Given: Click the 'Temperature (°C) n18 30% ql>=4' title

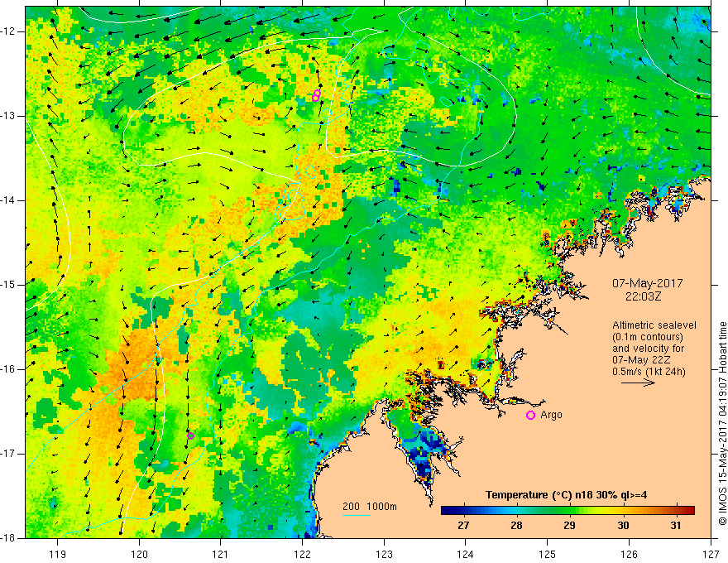Looking at the screenshot, I should [566, 495].
